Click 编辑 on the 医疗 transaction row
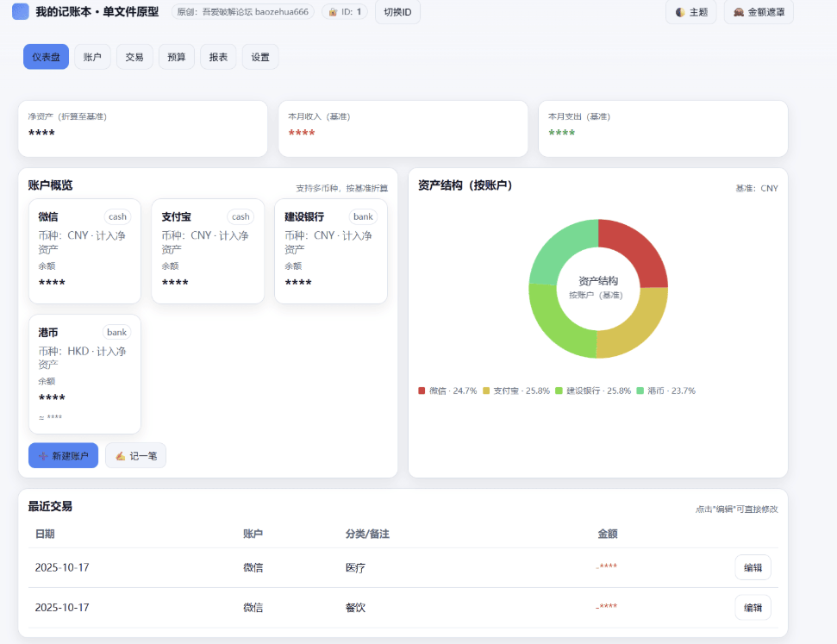This screenshot has height=644, width=837. [x=752, y=567]
